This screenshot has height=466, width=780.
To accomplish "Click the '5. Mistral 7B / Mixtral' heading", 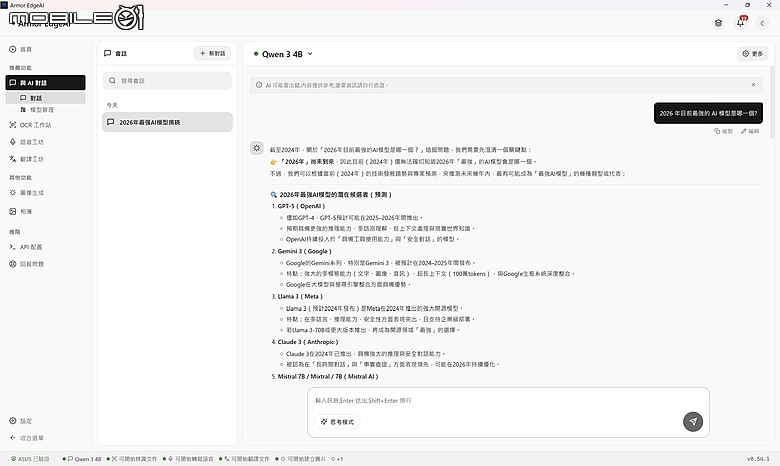I will click(325, 376).
